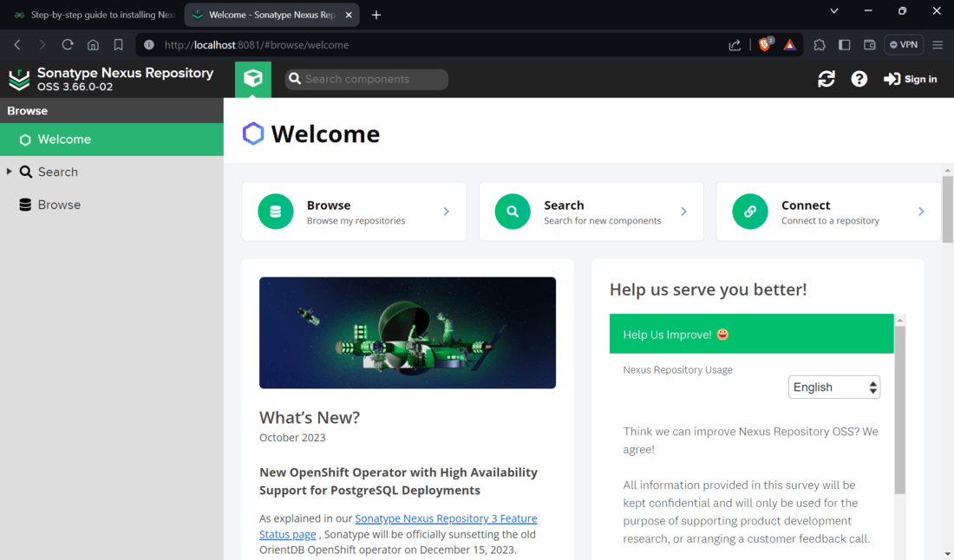Open the browser extensions puzzle icon

[x=820, y=44]
